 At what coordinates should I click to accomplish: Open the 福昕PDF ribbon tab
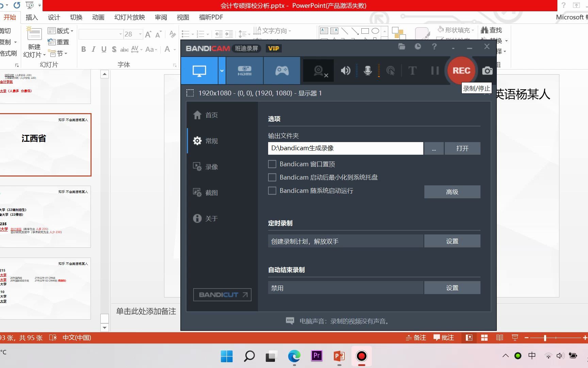point(211,17)
